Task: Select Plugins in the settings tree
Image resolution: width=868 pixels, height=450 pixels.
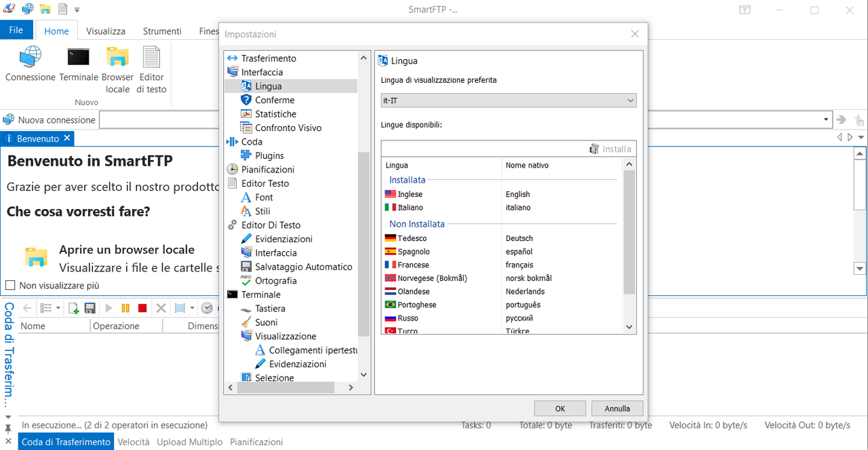Action: (269, 155)
